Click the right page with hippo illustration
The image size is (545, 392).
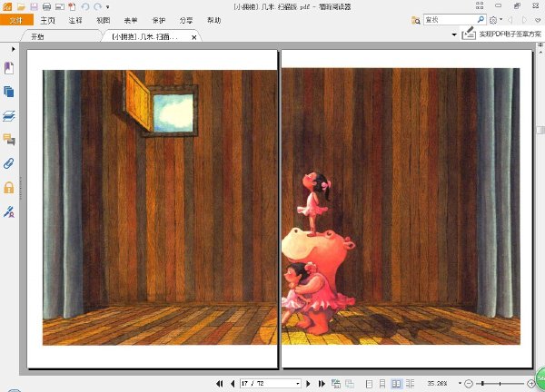(x=407, y=209)
